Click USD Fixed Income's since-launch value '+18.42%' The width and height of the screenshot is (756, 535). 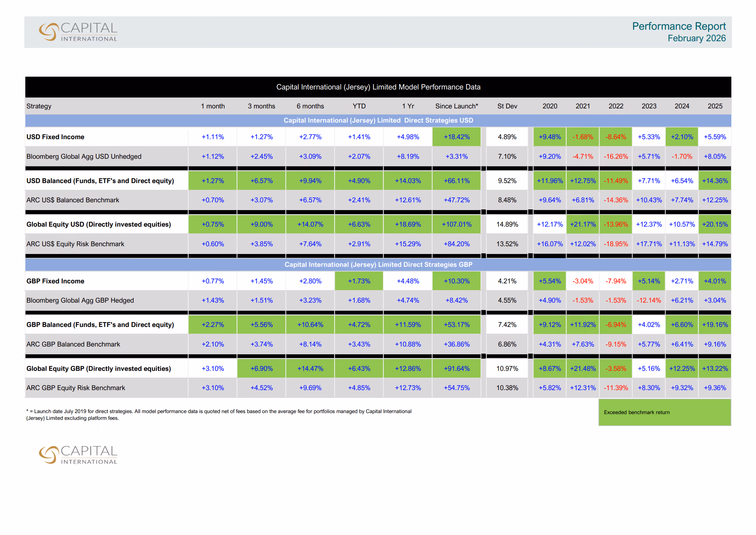(457, 137)
